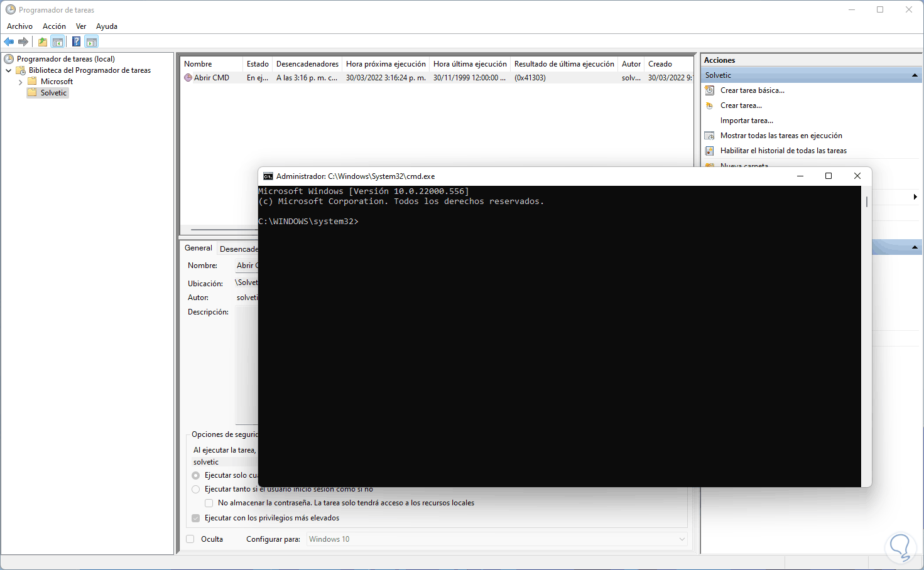Sort by the Autor column header
Screen dimensions: 924x570
(631, 64)
